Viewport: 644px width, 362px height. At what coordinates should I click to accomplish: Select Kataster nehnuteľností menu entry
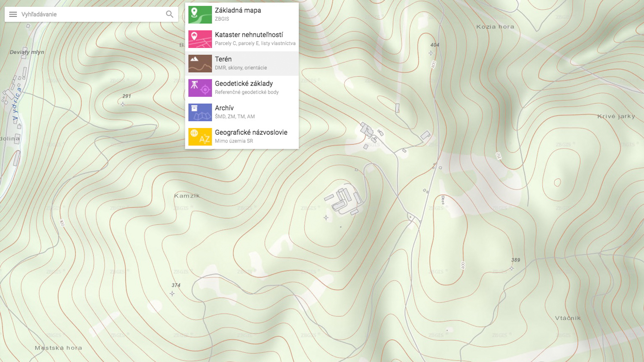pos(241,39)
